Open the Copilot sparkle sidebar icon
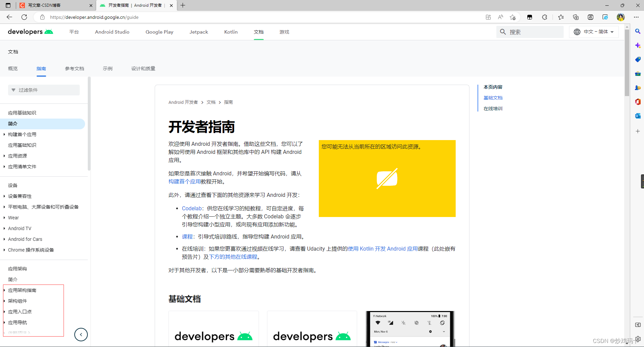This screenshot has width=644, height=347. tap(638, 45)
